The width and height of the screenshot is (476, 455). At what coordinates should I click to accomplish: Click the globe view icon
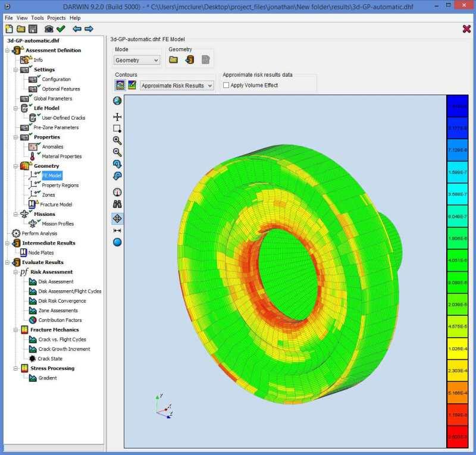tap(117, 101)
